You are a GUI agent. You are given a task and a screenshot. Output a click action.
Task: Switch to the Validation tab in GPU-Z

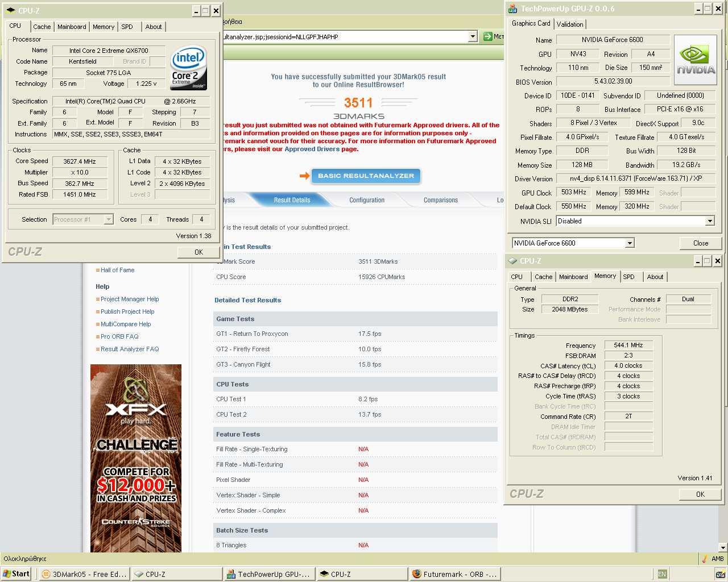click(x=569, y=24)
